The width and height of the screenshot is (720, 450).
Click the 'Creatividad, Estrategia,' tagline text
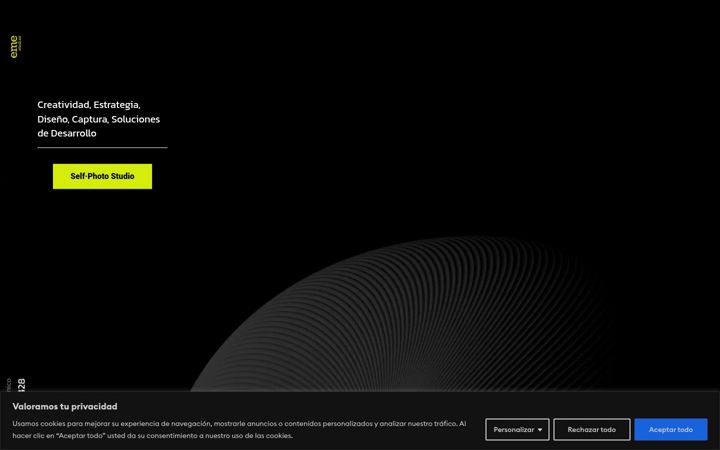89,105
